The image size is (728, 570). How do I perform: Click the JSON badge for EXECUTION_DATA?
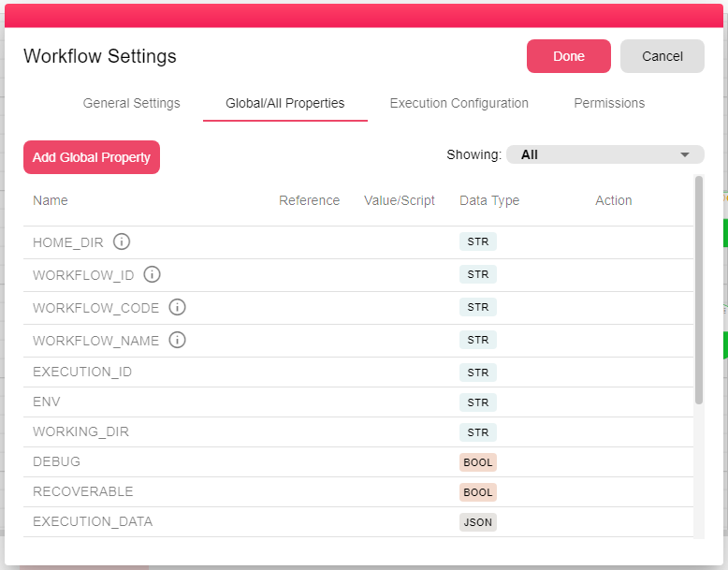(477, 522)
